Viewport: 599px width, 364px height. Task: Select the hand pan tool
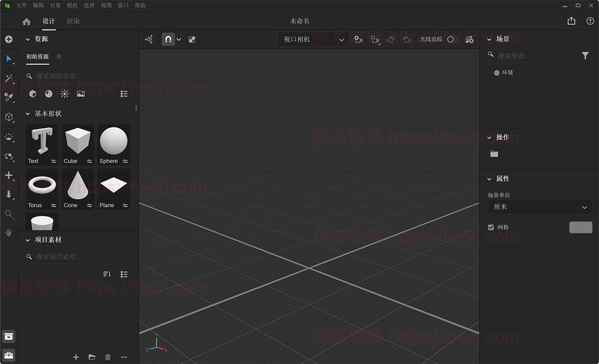pyautogui.click(x=8, y=232)
